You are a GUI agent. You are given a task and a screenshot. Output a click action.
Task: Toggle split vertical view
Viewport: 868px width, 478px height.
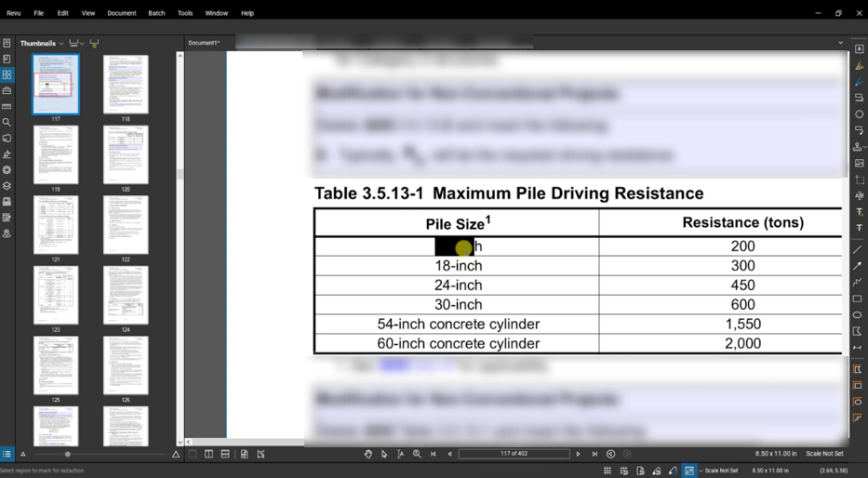coord(208,454)
